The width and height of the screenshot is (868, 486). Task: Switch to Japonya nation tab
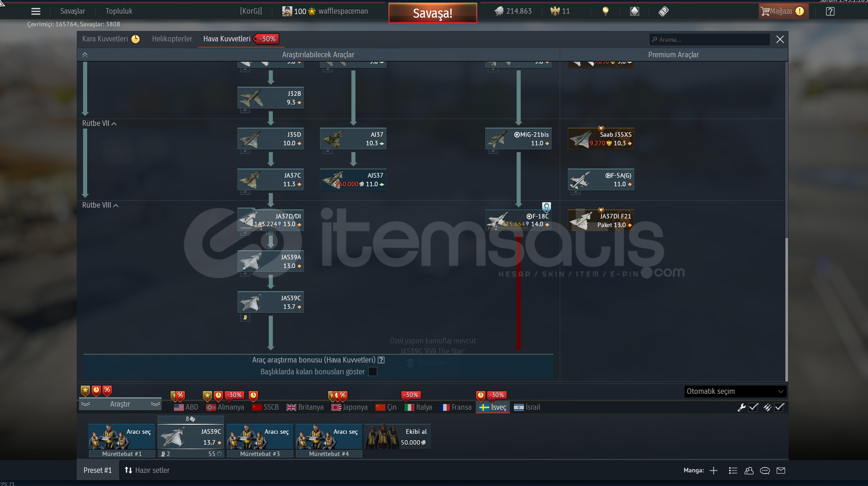tap(350, 407)
